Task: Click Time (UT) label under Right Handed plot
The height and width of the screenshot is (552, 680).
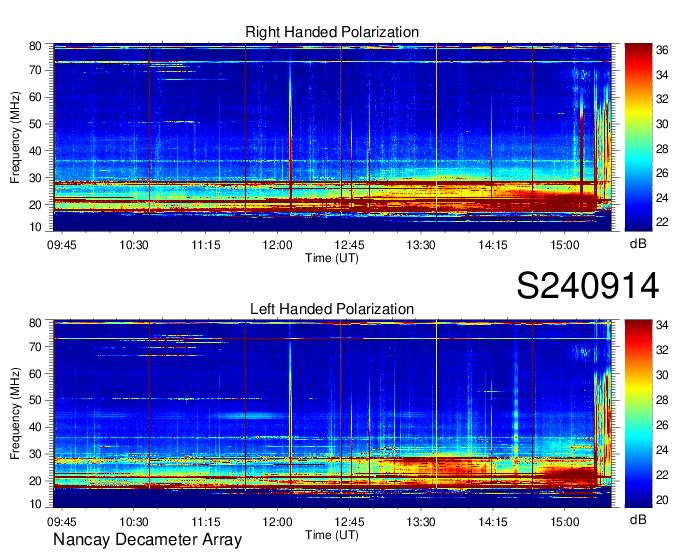Action: [x=332, y=258]
